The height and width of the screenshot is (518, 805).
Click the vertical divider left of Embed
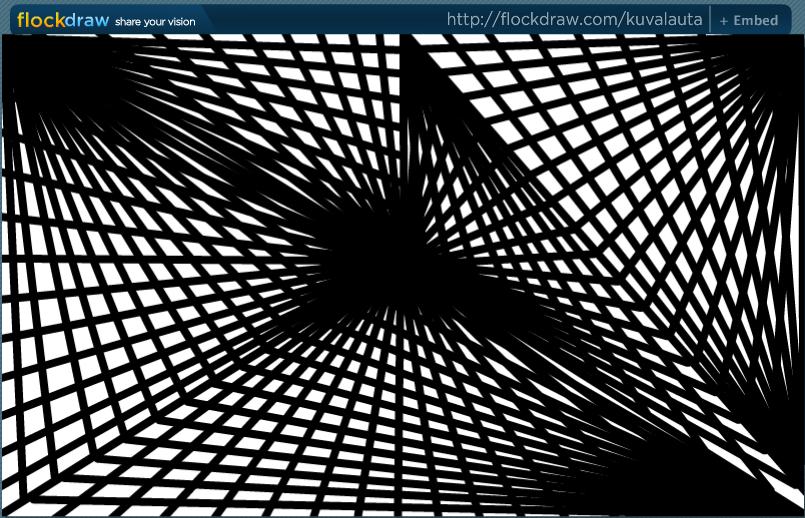tap(710, 20)
